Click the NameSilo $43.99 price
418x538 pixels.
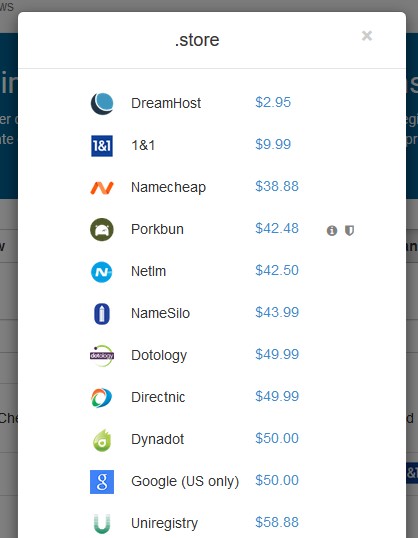click(277, 312)
